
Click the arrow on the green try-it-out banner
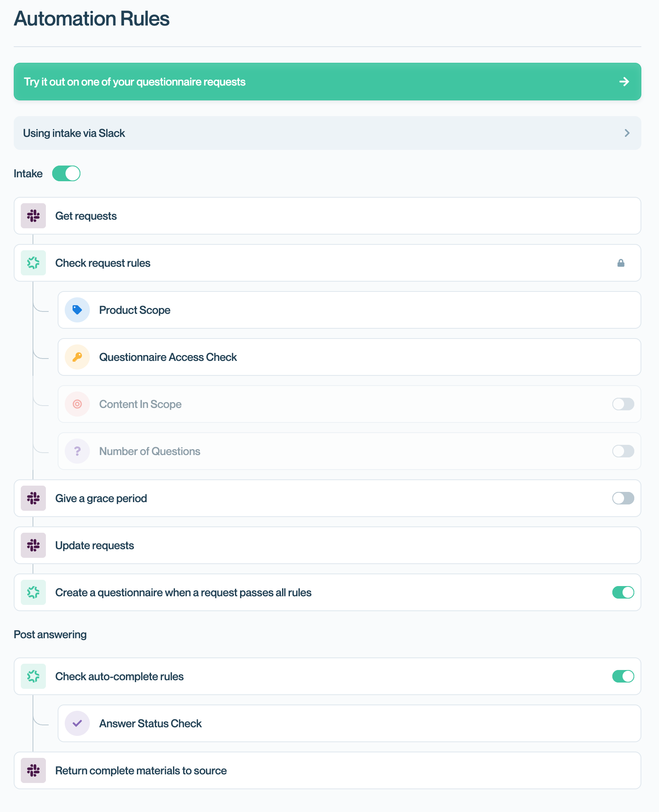[624, 82]
